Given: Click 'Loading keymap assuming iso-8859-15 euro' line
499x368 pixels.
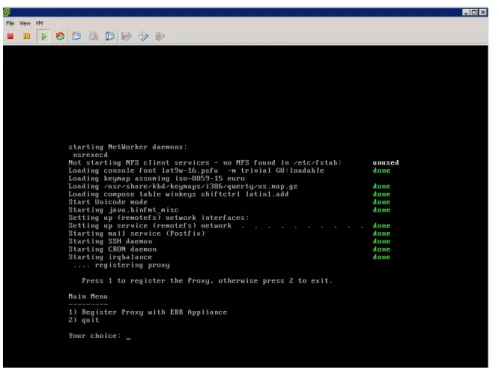Looking at the screenshot, I should 157,178.
